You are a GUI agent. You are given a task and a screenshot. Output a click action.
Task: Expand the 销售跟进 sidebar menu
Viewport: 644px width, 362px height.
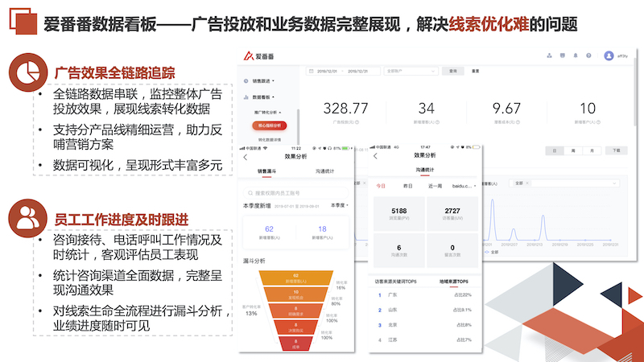pos(263,81)
